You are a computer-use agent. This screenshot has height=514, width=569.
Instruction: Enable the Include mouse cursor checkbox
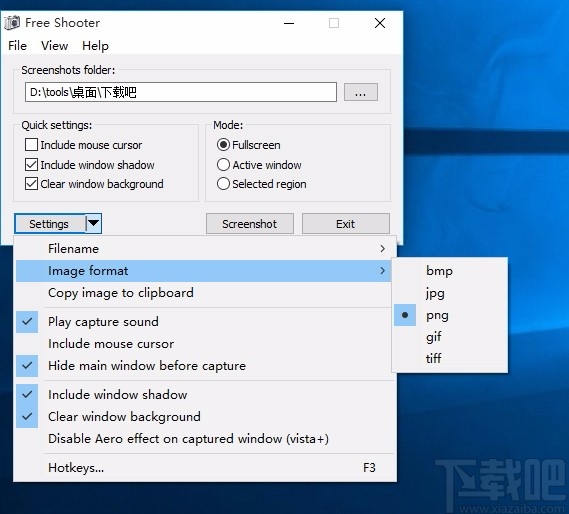pos(31,145)
